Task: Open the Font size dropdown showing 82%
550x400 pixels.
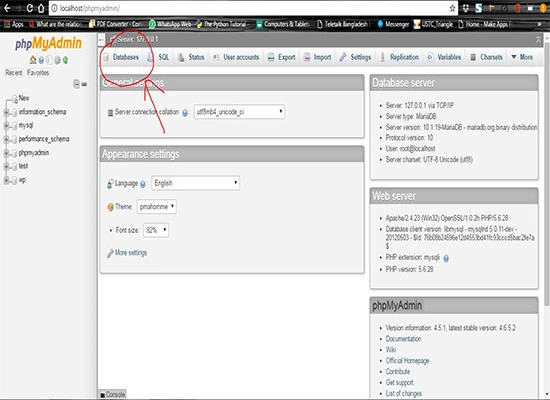Action: [156, 230]
